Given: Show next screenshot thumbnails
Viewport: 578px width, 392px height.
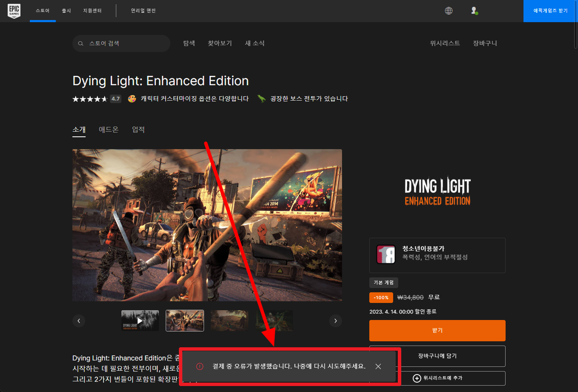Looking at the screenshot, I should (336, 321).
